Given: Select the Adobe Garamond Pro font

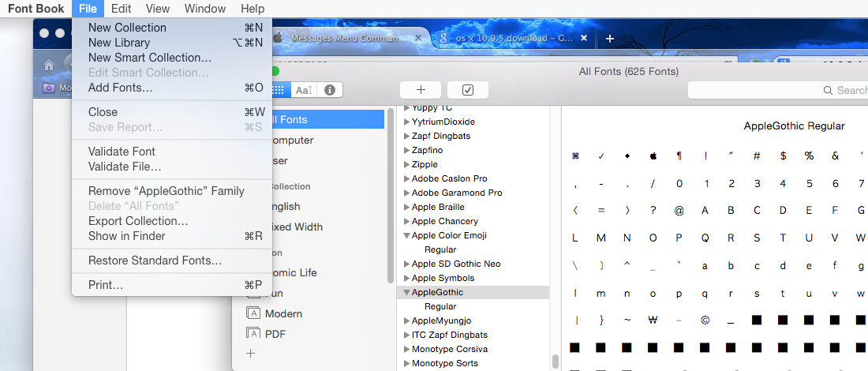Looking at the screenshot, I should pyautogui.click(x=457, y=193).
